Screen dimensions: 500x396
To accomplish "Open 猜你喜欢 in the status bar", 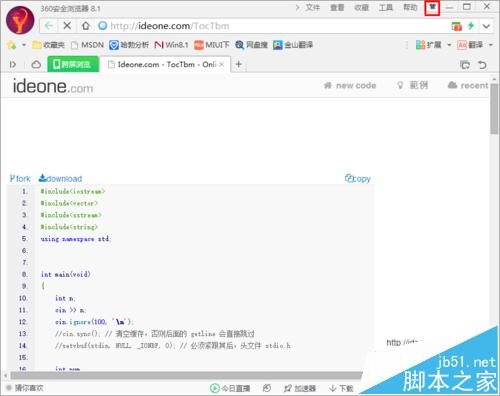I will [x=25, y=388].
